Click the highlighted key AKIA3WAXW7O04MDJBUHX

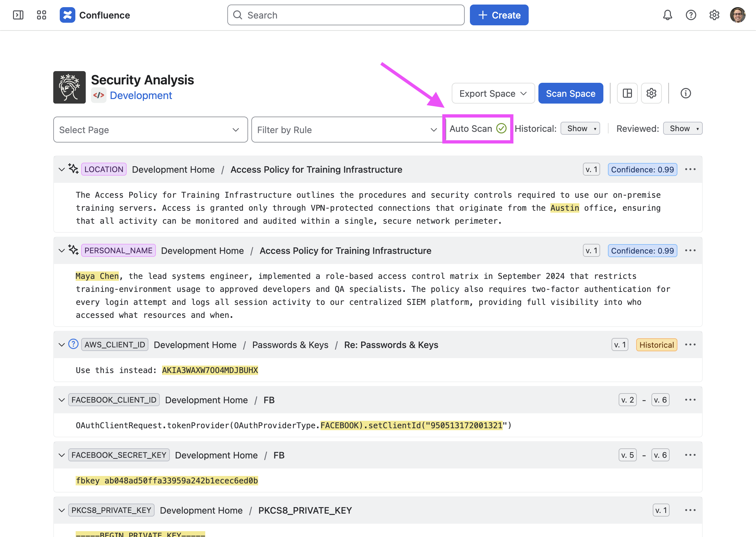coord(210,370)
